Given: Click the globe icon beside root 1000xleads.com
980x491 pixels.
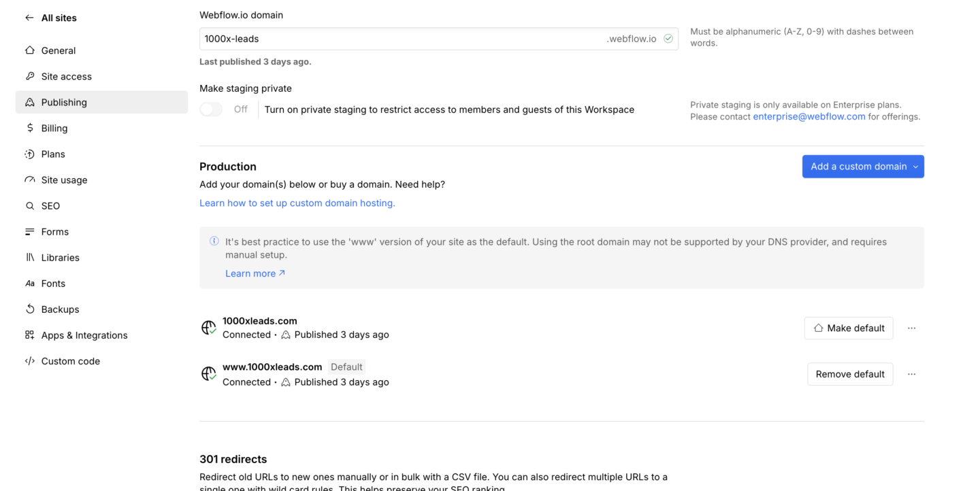Looking at the screenshot, I should (x=208, y=328).
